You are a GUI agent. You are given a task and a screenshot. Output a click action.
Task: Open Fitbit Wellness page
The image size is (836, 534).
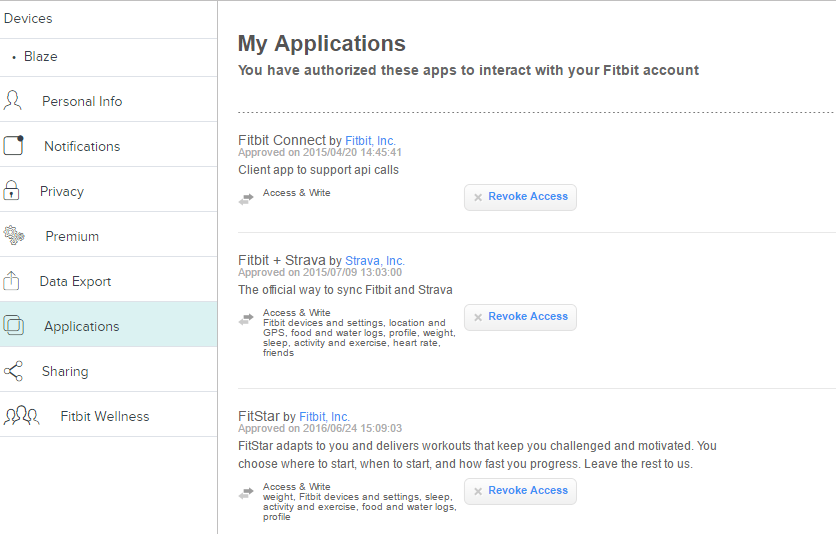click(x=108, y=415)
